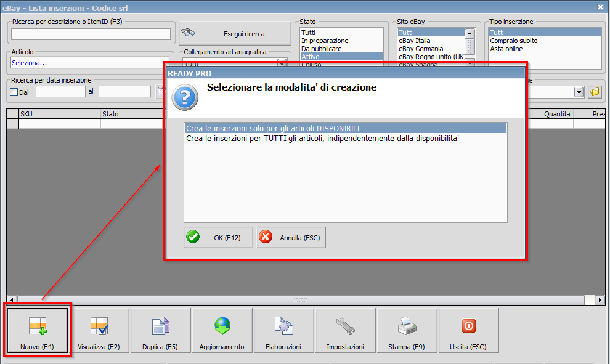This screenshot has height=364, width=610.
Task: Select Attivo in the Stato list
Action: coord(341,57)
